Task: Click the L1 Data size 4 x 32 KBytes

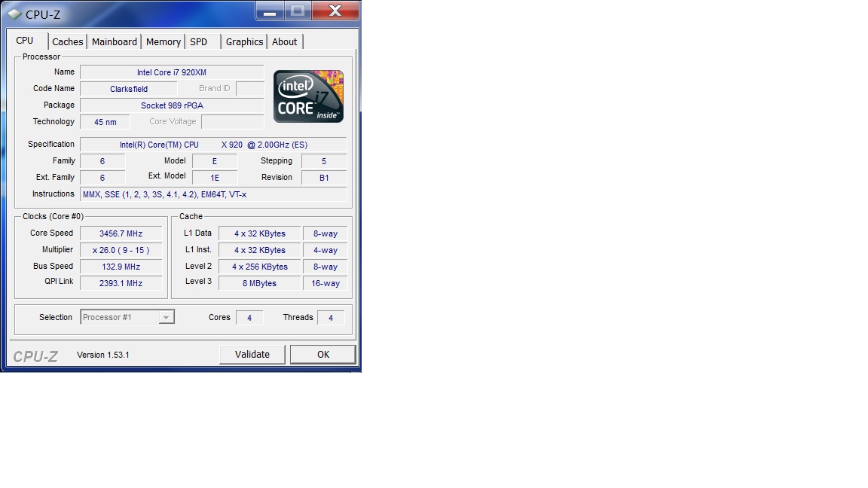Action: click(260, 234)
